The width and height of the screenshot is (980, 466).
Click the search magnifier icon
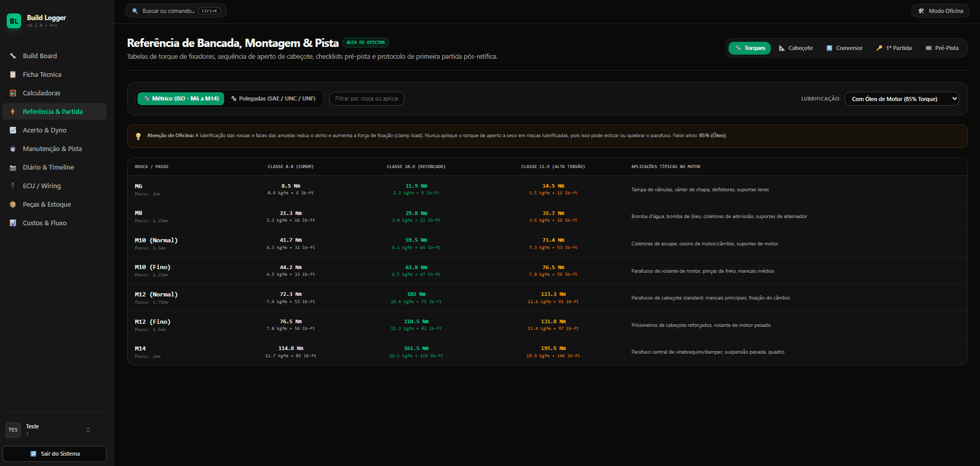[x=135, y=11]
